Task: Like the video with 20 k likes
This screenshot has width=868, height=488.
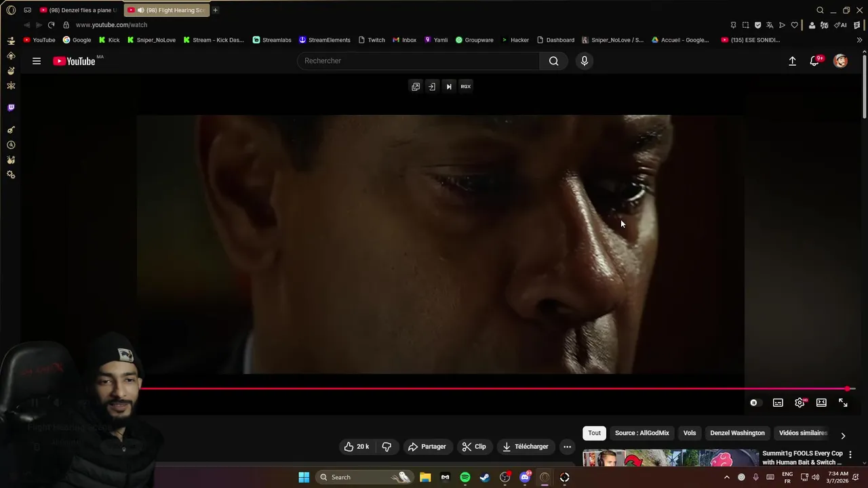Action: pos(357,447)
